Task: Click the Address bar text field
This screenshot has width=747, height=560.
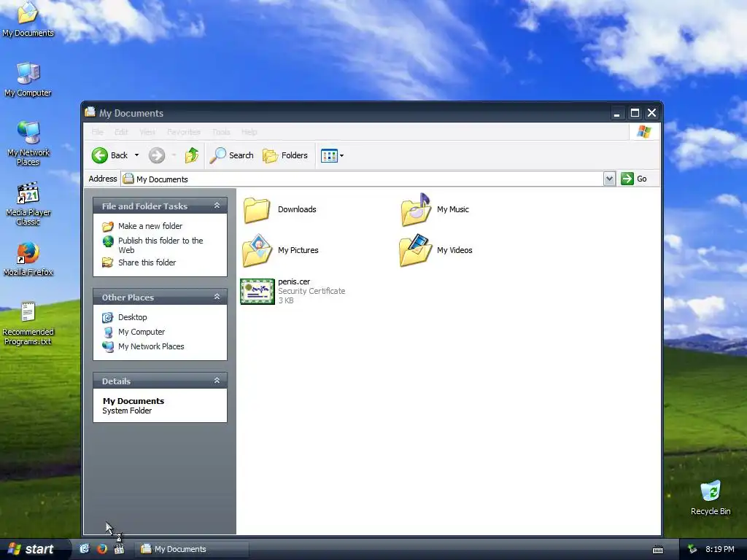Action: pyautogui.click(x=362, y=179)
